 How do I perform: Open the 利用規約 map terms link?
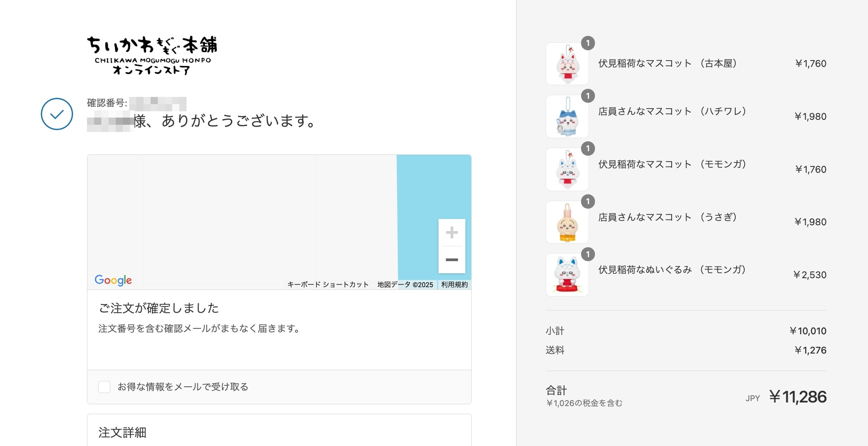(454, 284)
